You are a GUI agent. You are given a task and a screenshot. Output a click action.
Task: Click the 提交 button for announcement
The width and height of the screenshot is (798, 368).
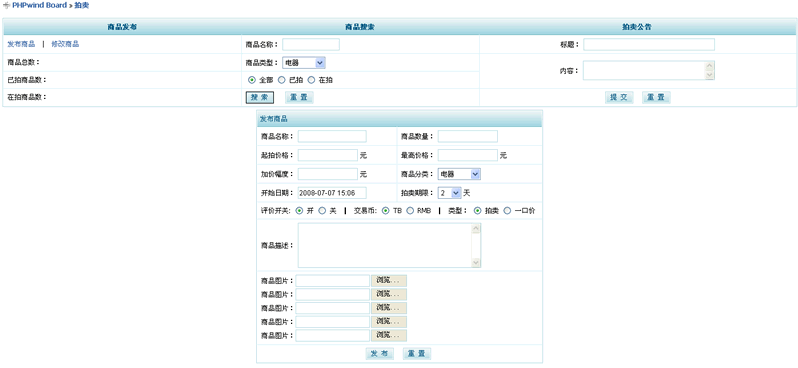(619, 97)
